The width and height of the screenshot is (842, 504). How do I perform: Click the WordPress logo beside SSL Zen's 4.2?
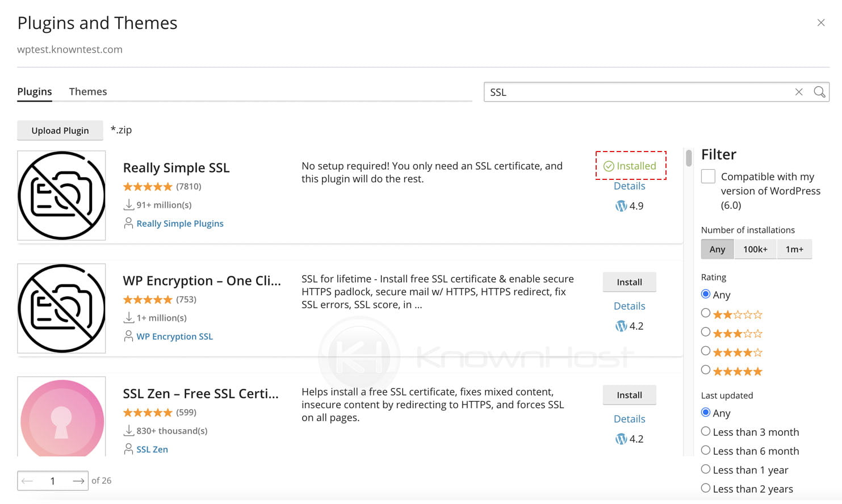click(621, 438)
